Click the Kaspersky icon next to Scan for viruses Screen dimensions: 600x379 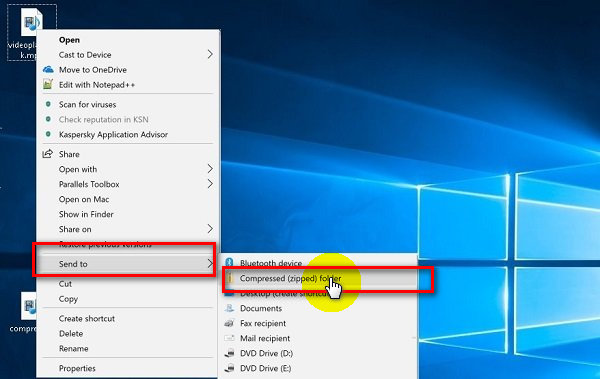click(48, 104)
